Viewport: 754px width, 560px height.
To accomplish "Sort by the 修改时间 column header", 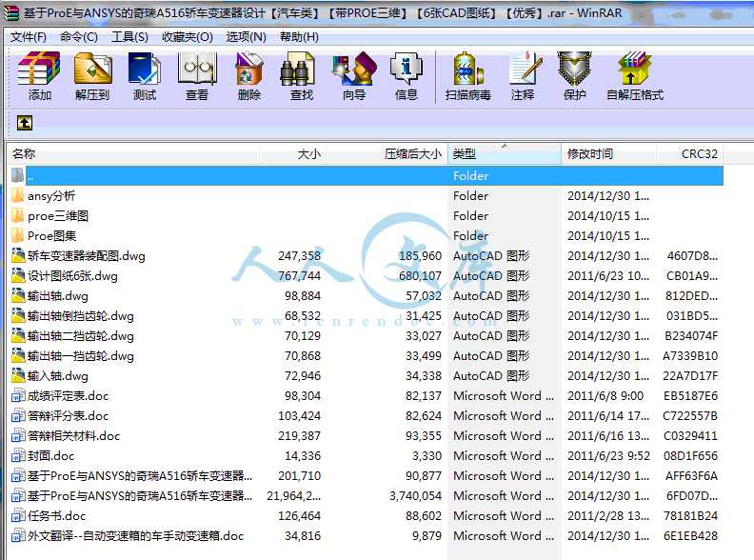I will (608, 154).
